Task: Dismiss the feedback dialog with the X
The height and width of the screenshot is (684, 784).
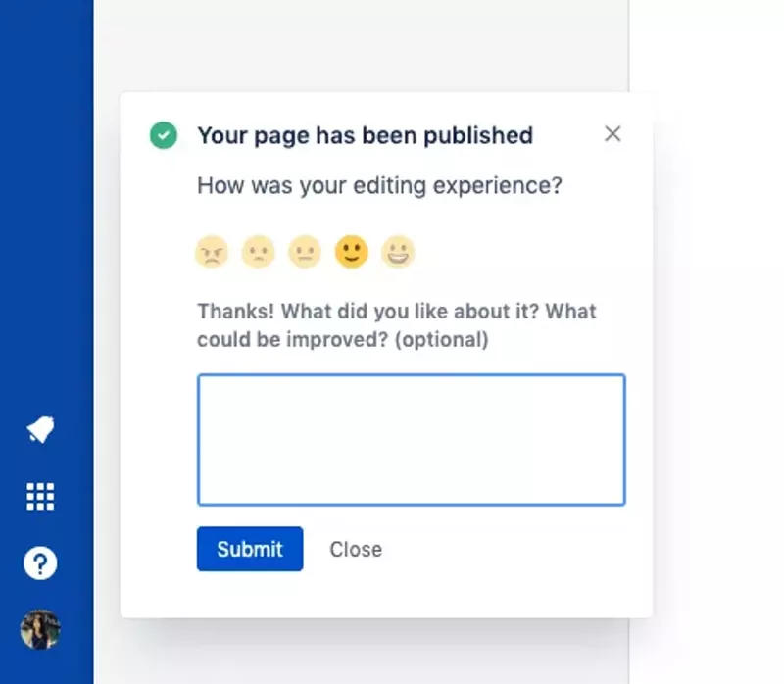Action: click(x=612, y=134)
